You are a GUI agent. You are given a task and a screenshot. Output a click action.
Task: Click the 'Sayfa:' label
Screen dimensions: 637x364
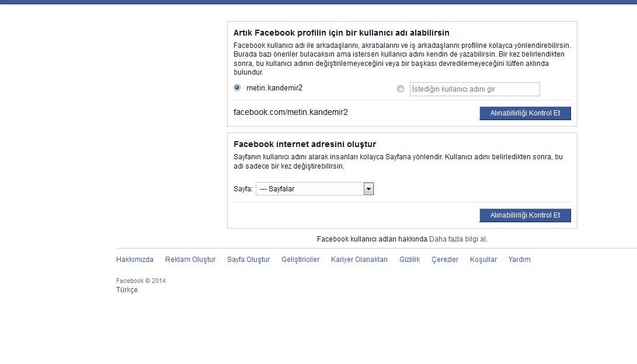(243, 188)
